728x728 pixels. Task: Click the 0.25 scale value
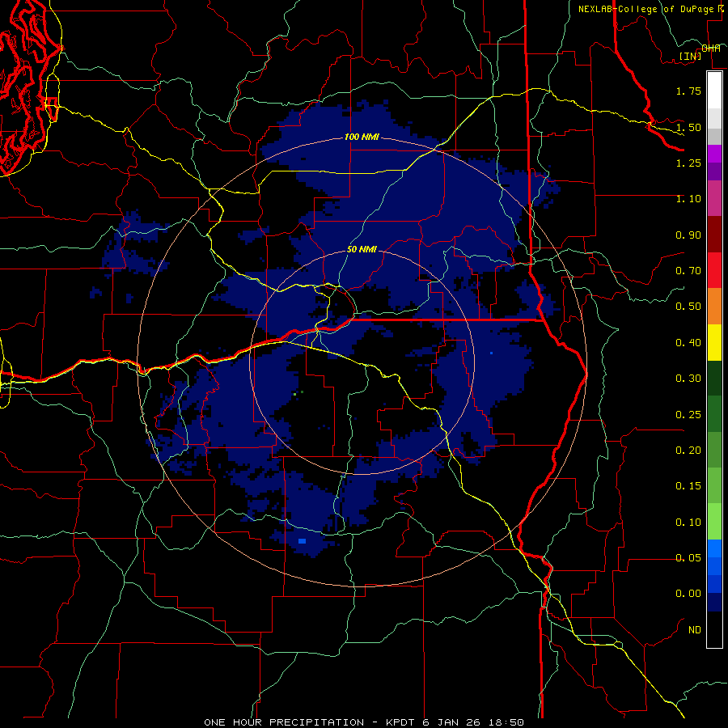pos(688,415)
